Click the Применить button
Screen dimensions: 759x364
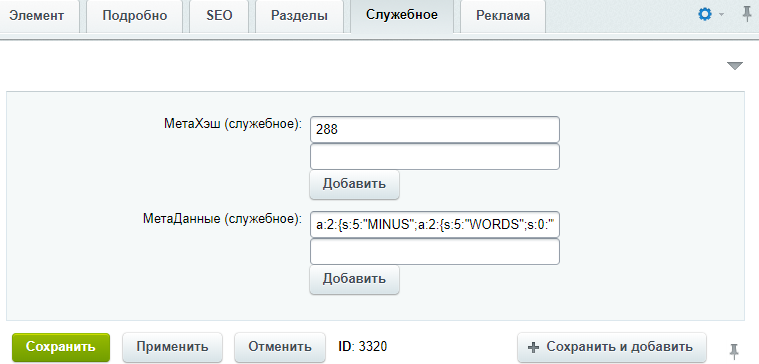pos(172,347)
